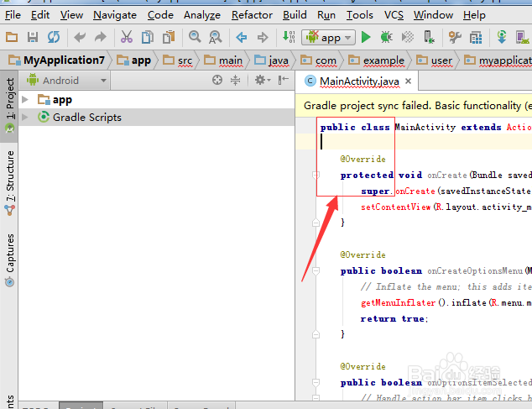Select the example breadcrumb package

[377, 60]
